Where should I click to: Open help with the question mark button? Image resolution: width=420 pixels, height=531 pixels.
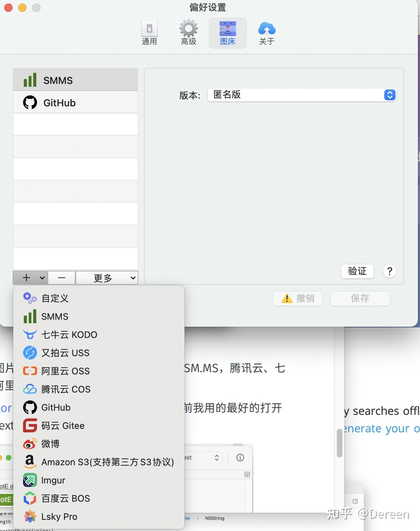point(389,271)
